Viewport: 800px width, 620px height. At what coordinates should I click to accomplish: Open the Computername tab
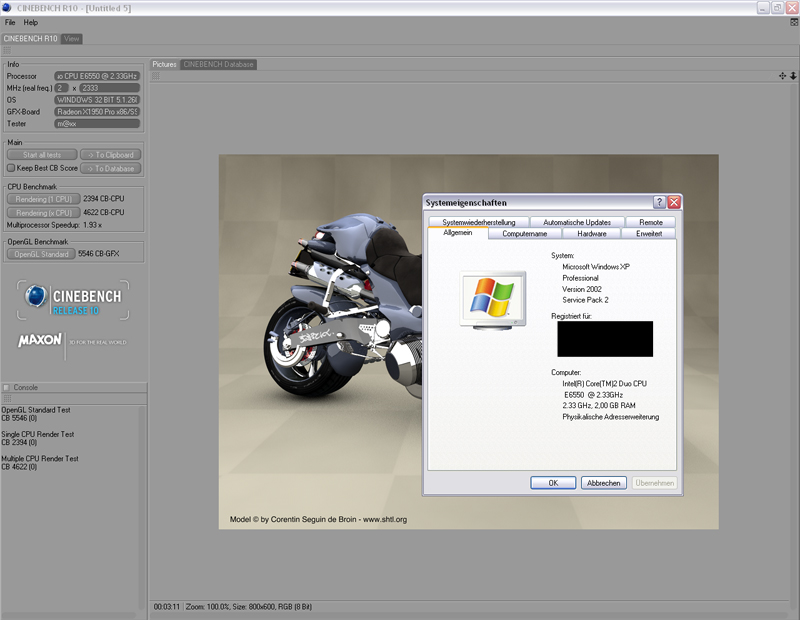[524, 234]
